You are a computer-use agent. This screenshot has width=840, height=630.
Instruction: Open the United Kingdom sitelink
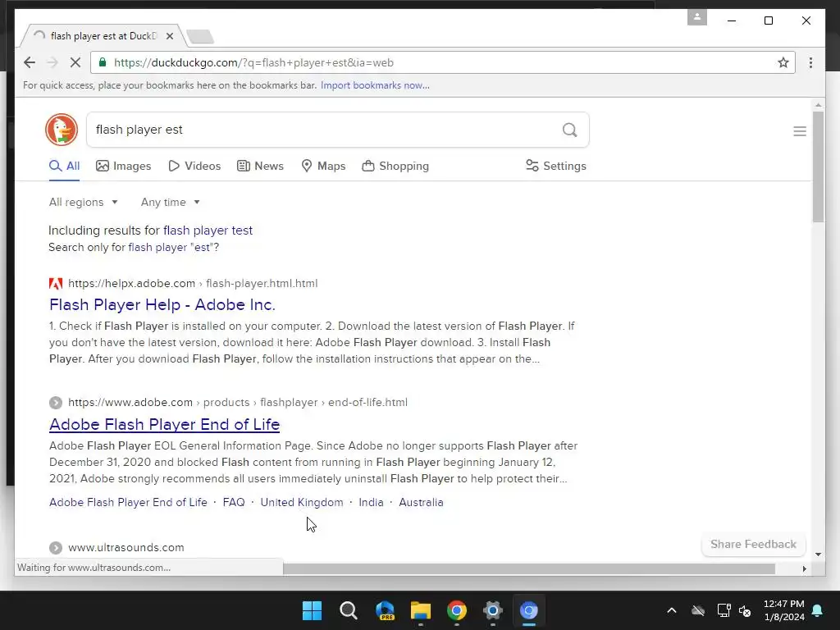coord(302,503)
